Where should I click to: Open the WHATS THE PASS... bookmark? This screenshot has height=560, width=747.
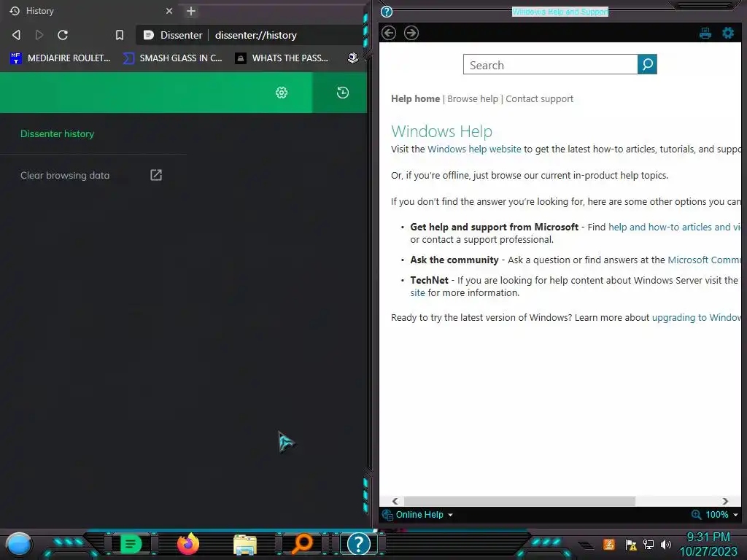coord(282,58)
